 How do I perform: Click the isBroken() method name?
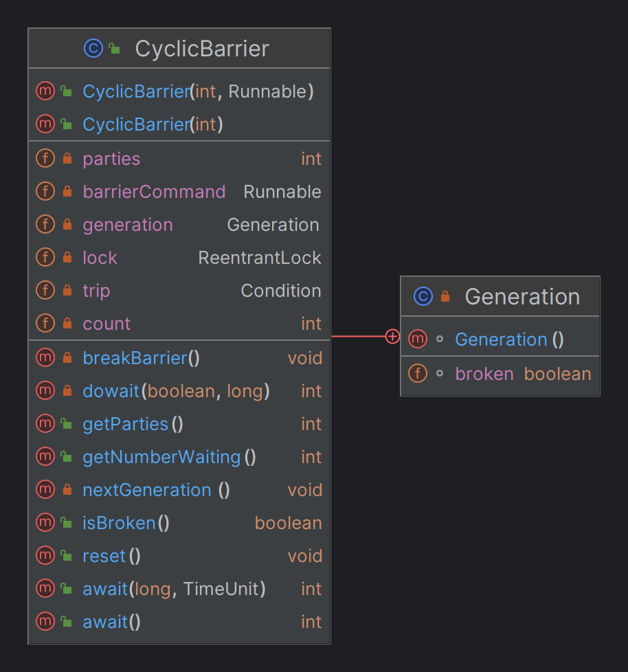[119, 522]
